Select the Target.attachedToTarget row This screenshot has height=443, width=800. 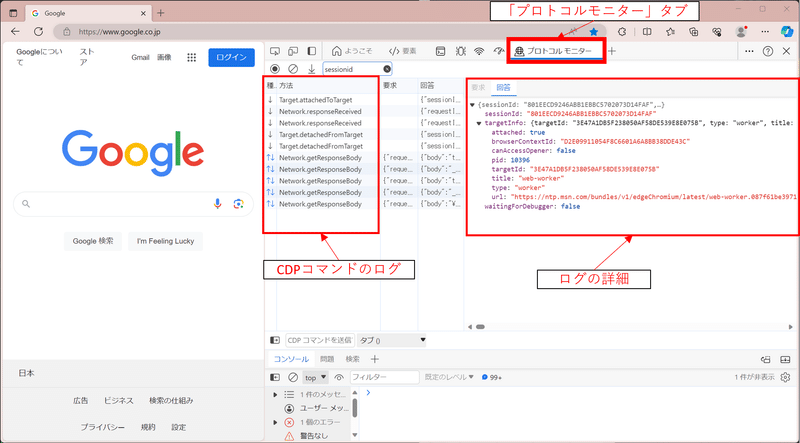[364, 100]
